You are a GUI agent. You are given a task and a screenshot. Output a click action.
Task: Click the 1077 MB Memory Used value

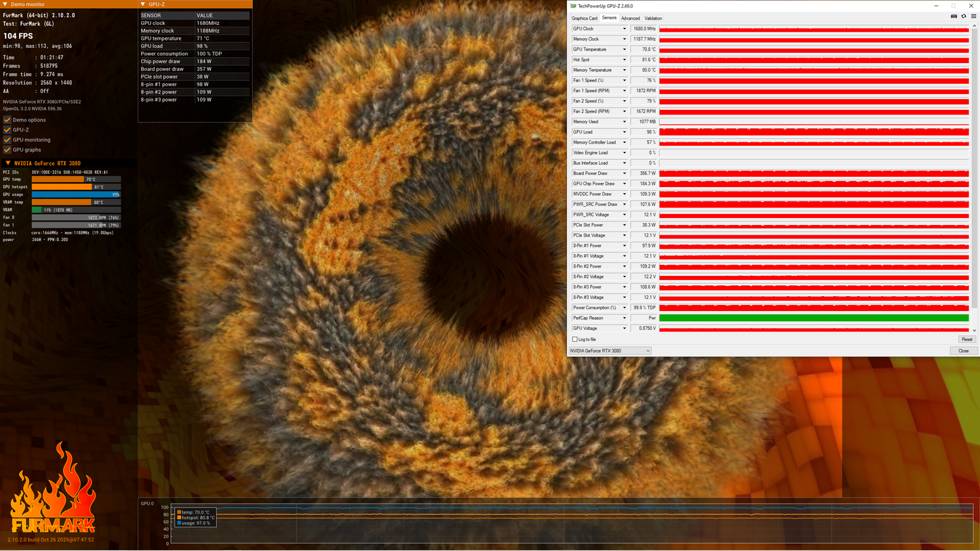[x=644, y=122]
